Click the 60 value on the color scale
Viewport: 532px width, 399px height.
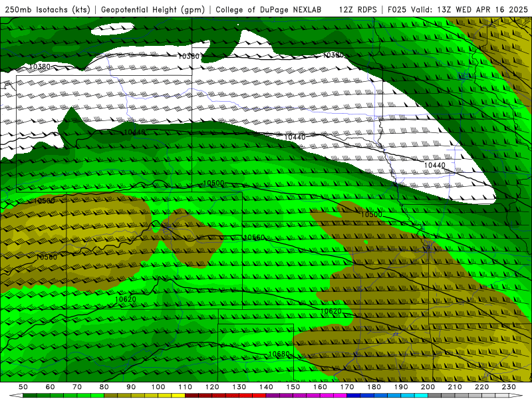51,387
